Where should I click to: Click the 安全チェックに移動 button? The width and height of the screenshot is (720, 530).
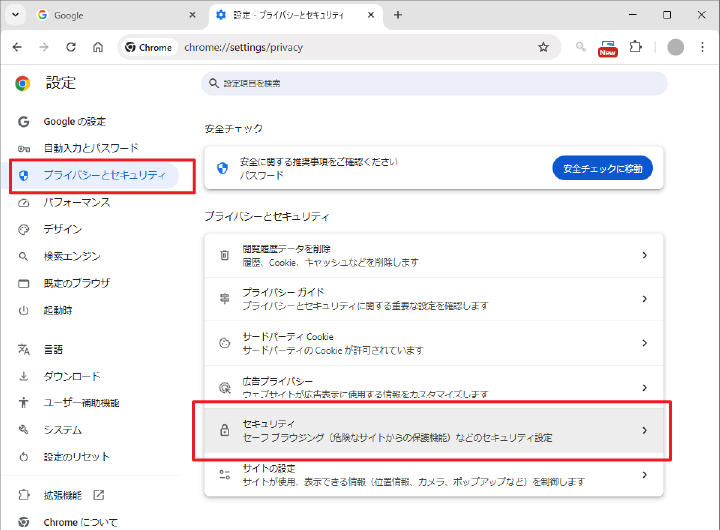[602, 168]
